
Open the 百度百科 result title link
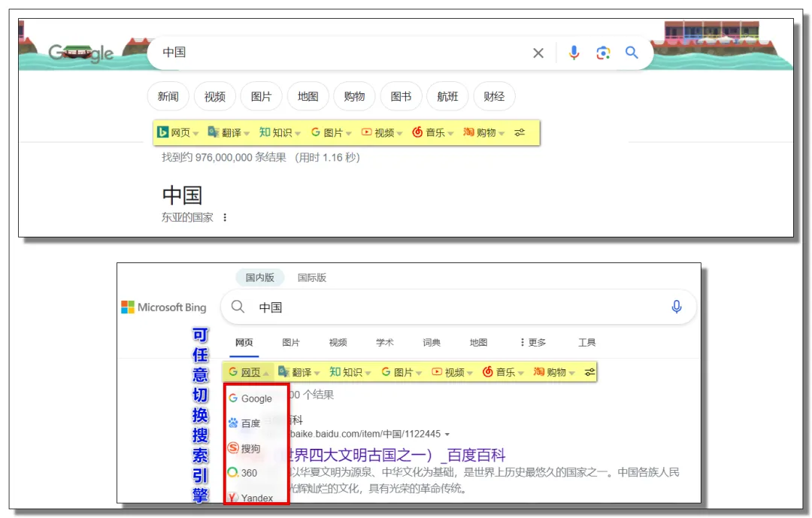coord(397,455)
